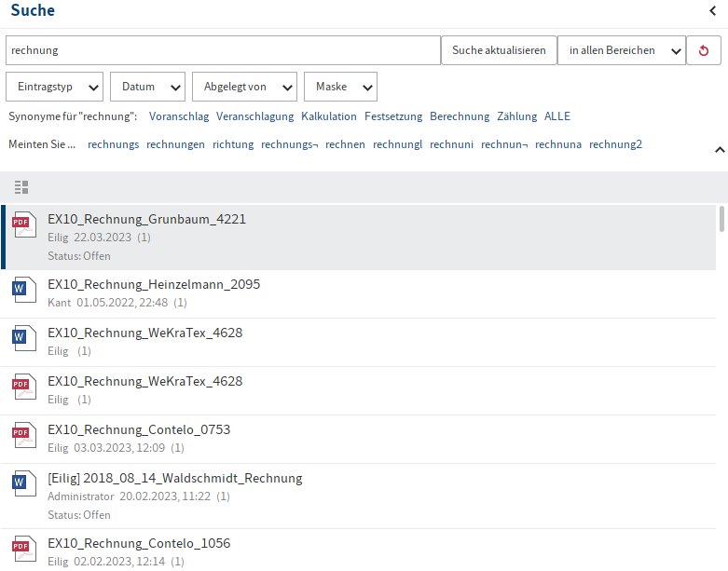Click the 'Suche' panel heading

pos(33,10)
